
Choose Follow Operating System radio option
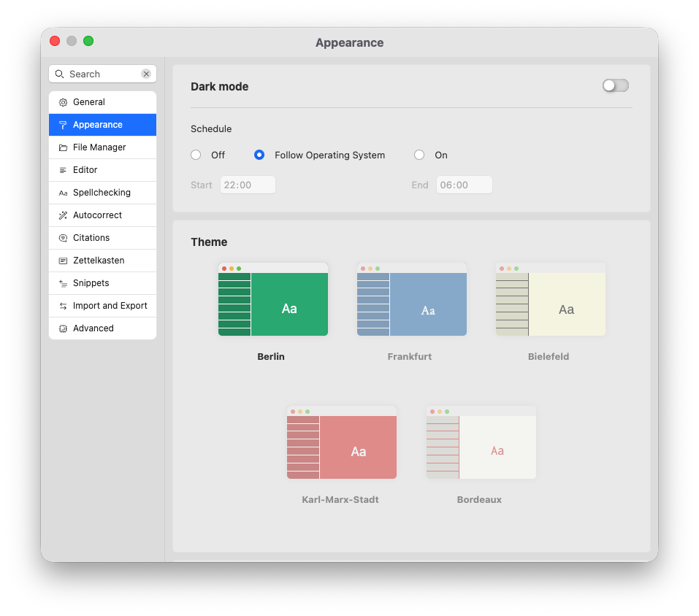point(259,155)
